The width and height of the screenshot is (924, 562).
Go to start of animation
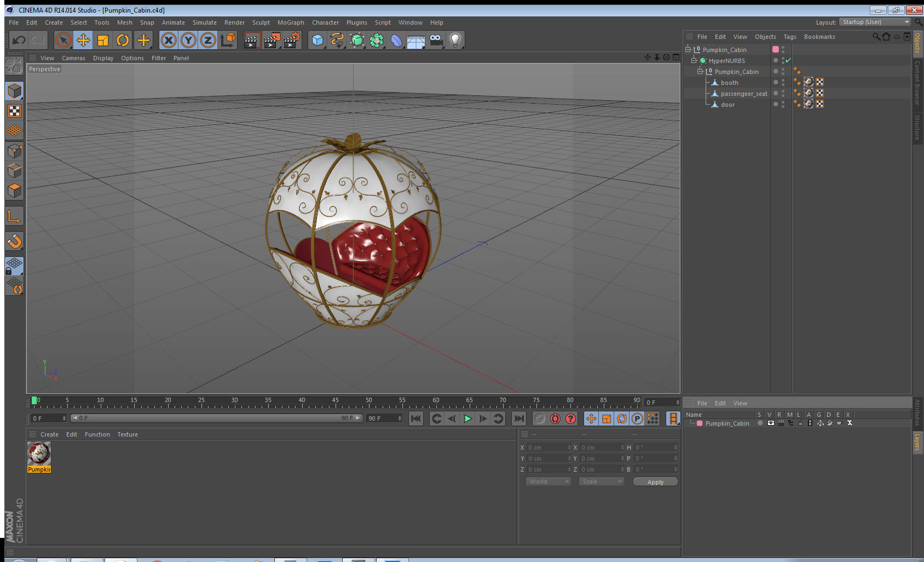click(x=416, y=418)
